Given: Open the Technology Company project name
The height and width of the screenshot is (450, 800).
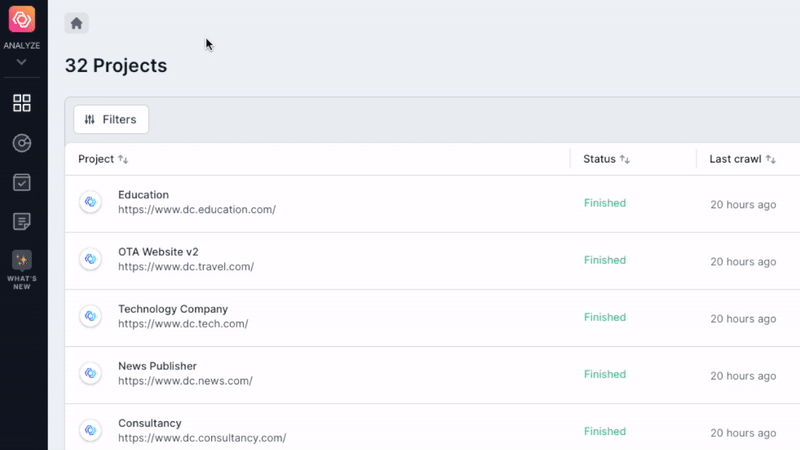Looking at the screenshot, I should (x=173, y=309).
